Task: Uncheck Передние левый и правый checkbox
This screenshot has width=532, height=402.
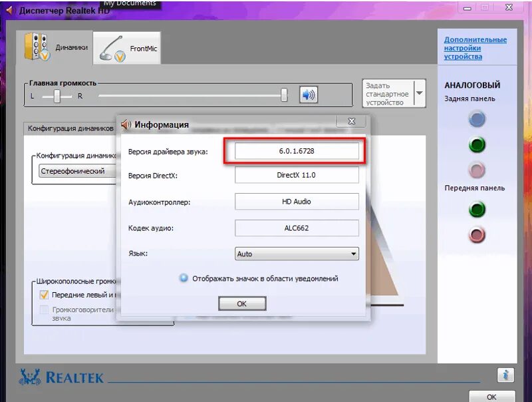Action: (x=44, y=294)
